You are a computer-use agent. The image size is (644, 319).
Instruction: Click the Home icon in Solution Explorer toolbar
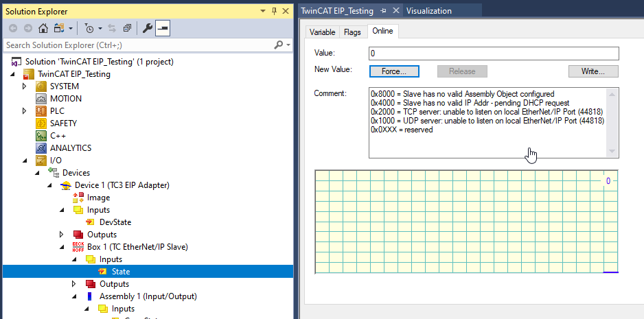[x=43, y=28]
